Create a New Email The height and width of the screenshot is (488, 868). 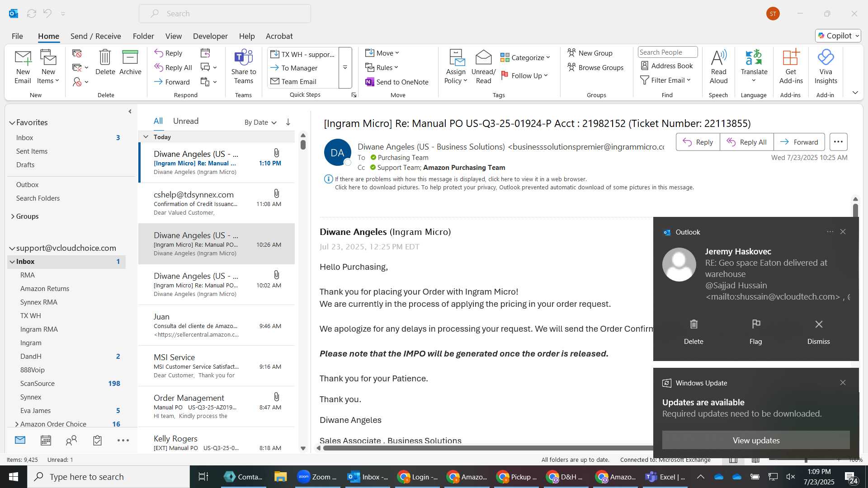(23, 67)
